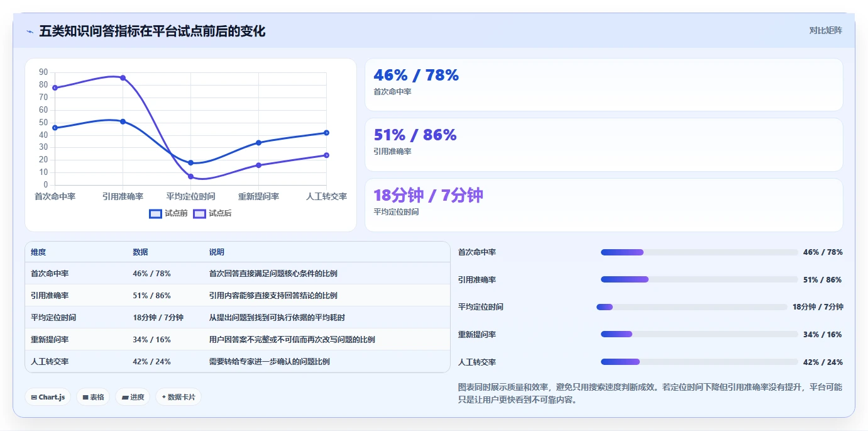Image resolution: width=868 pixels, height=431 pixels.
Task: Click the 说明 table column header
Action: pyautogui.click(x=217, y=252)
